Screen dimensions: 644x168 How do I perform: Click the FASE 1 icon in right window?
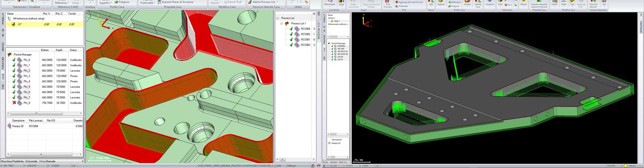pos(332,21)
